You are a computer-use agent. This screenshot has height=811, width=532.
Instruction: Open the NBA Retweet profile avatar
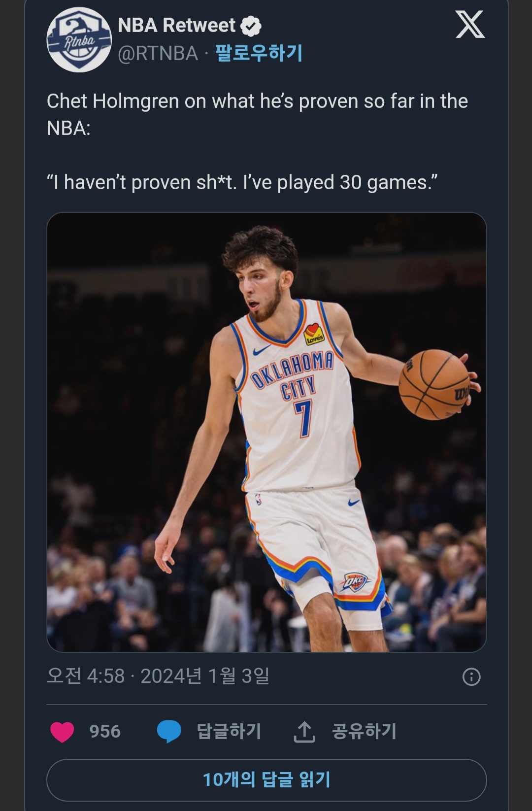point(79,40)
